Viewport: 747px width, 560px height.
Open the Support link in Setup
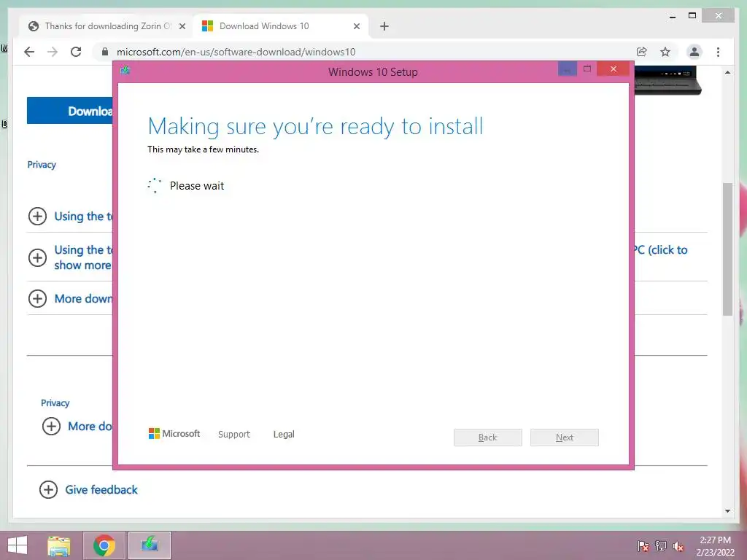234,434
